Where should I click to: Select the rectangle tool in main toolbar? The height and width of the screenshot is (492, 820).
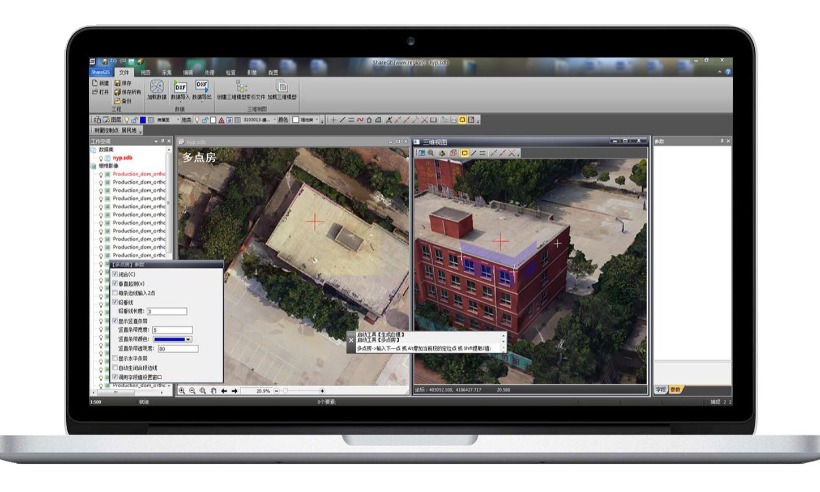[433, 120]
